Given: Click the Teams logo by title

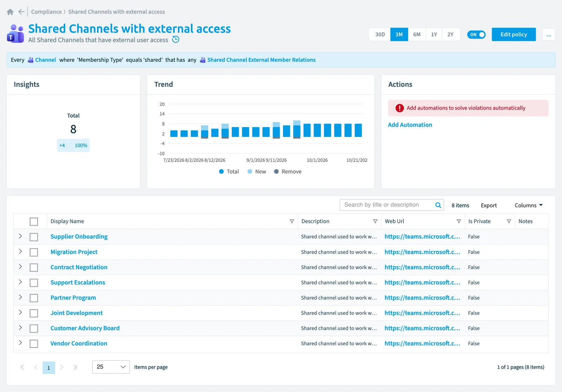Looking at the screenshot, I should pyautogui.click(x=15, y=34).
